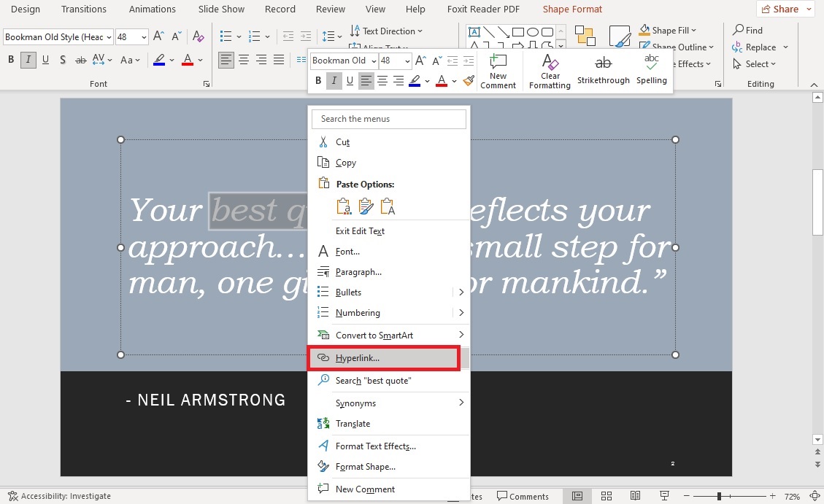Toggle Underline on the selected text

(x=45, y=59)
